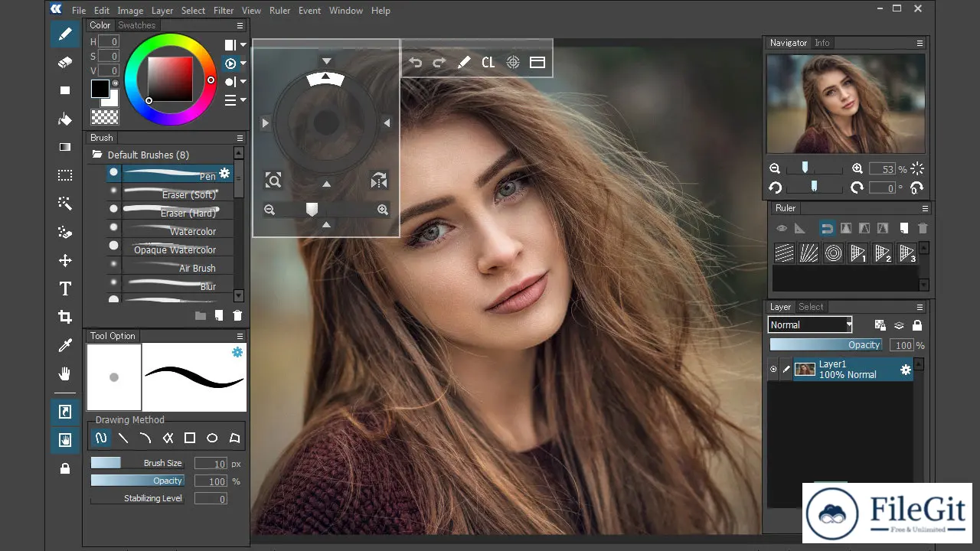This screenshot has height=551, width=980.
Task: Click the Layer Opacity slider
Action: click(826, 345)
